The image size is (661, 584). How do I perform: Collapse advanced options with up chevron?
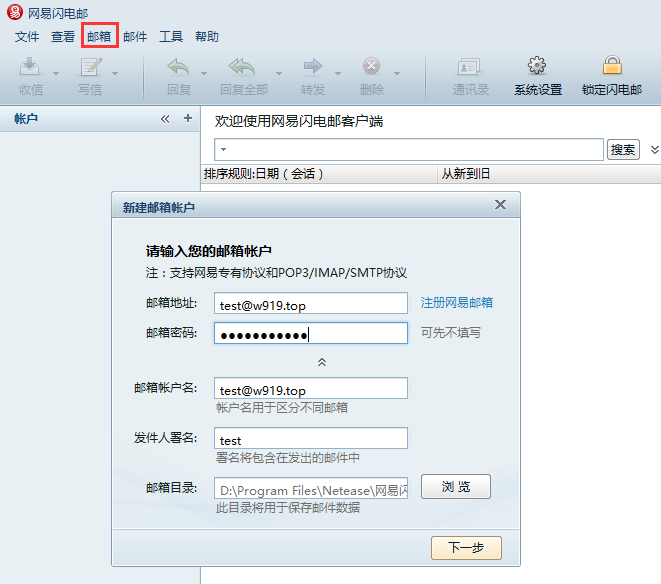point(322,362)
